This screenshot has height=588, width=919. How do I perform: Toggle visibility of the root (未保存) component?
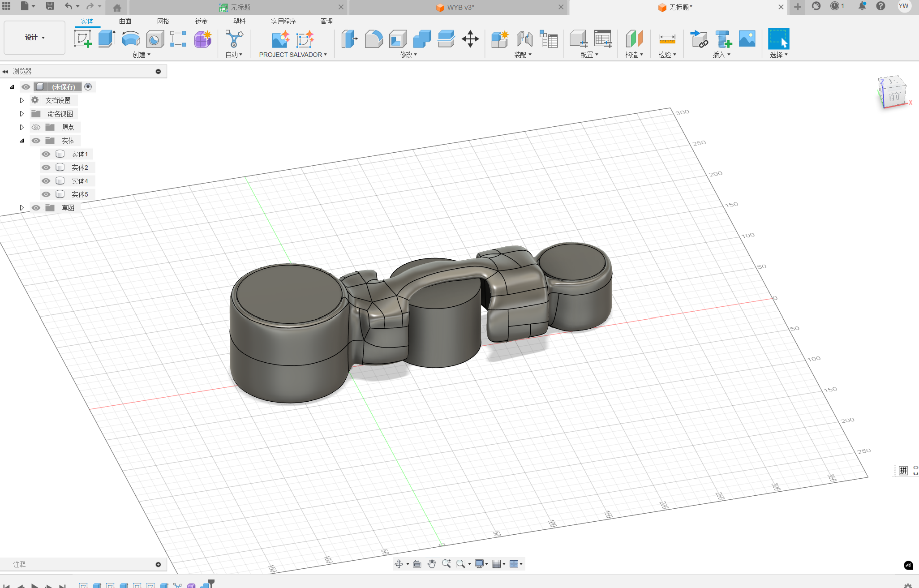26,87
